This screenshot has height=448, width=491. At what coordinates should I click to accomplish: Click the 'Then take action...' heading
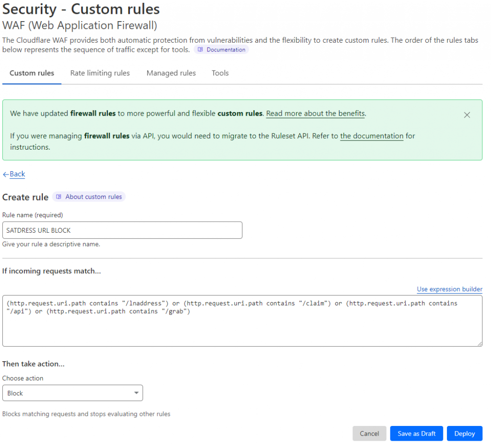tap(33, 364)
